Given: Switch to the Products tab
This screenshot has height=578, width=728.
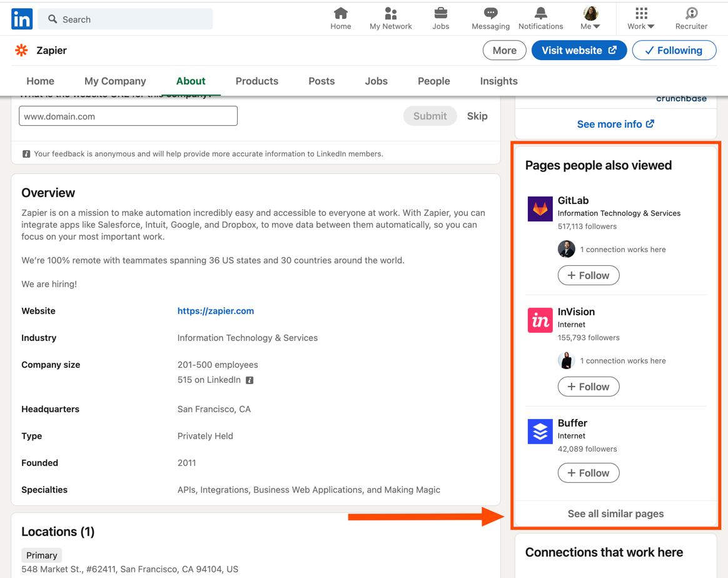Looking at the screenshot, I should click(257, 81).
